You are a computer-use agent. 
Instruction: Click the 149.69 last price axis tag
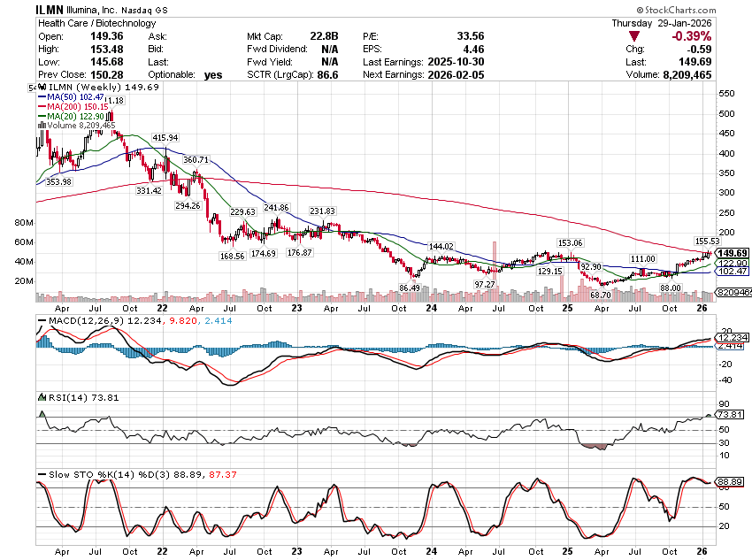(733, 253)
